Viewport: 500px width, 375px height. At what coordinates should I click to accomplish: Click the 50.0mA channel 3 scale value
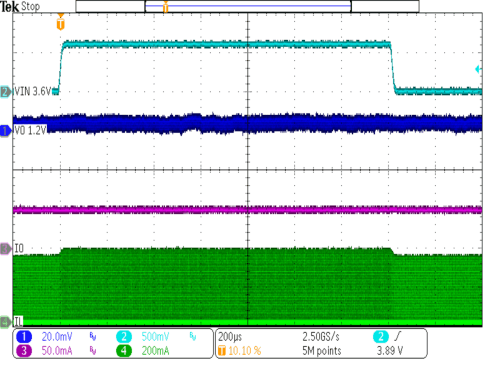(x=57, y=351)
